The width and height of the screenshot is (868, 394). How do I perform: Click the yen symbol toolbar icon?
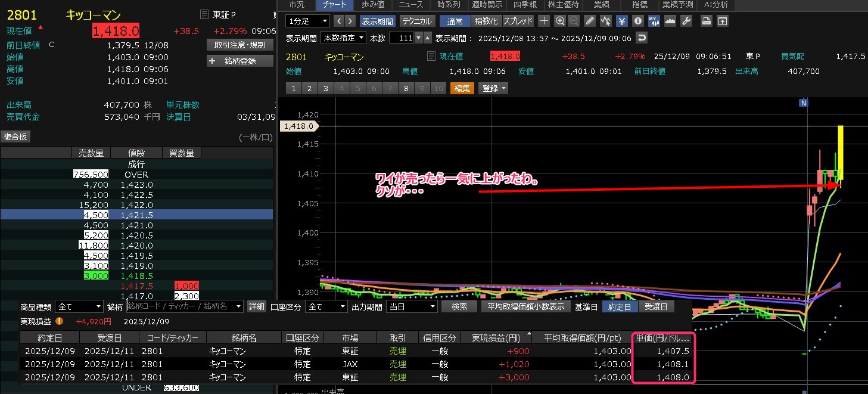[x=622, y=21]
